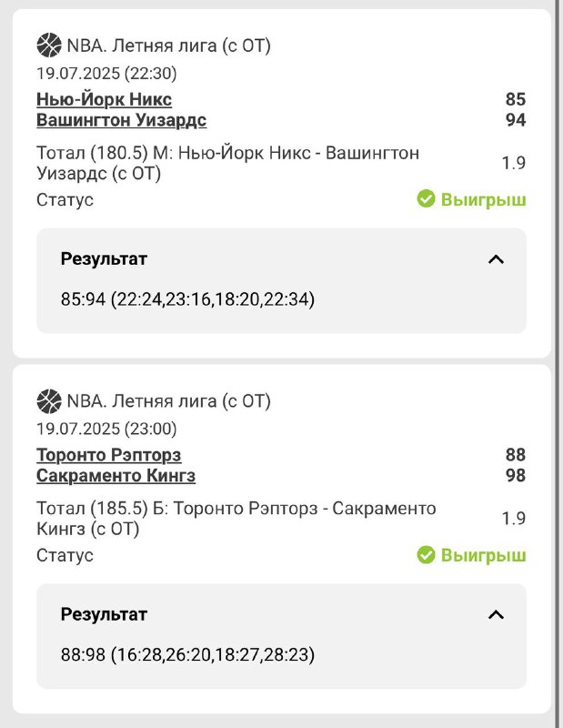Click the basketball icon above the Knicks–Wizards game
The image size is (563, 728).
pyautogui.click(x=48, y=45)
